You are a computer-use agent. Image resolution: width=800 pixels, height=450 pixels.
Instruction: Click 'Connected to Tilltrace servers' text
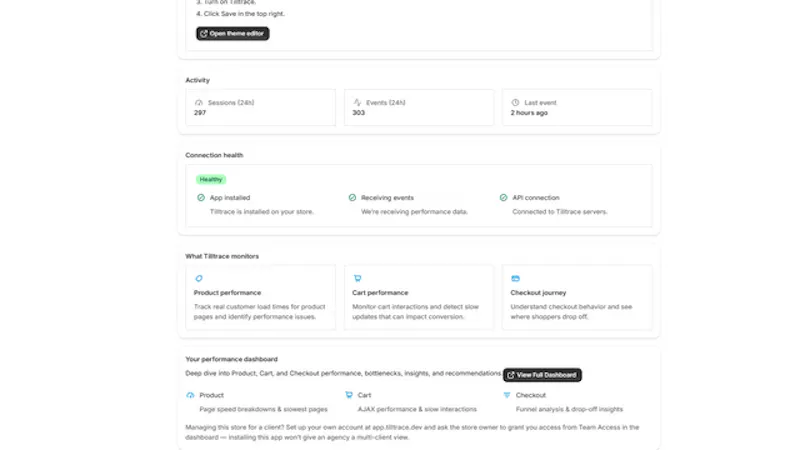560,212
